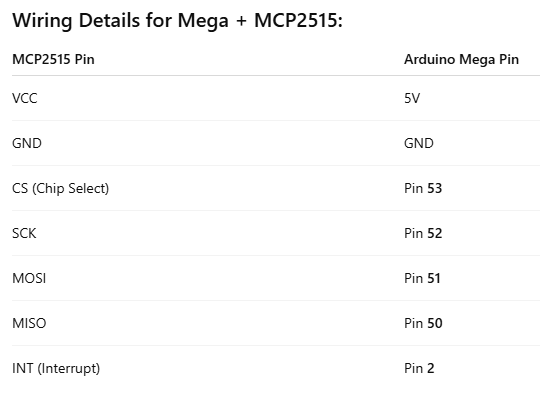This screenshot has width=540, height=407.
Task: Click the Wiring Details heading
Action: point(177,20)
